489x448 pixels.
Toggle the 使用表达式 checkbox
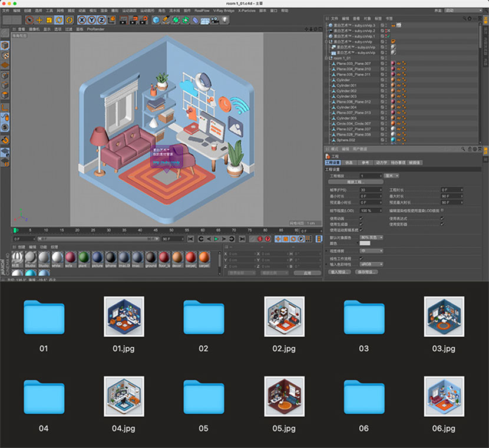442,218
